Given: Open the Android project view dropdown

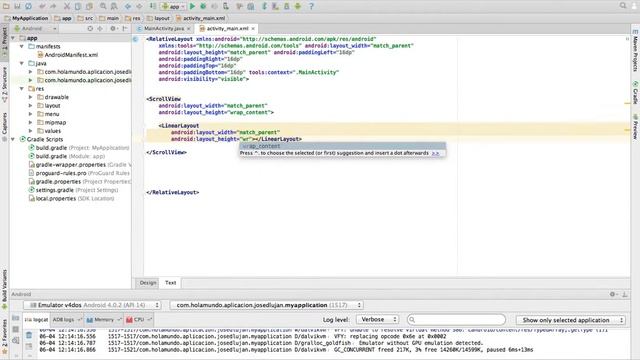Looking at the screenshot, I should (35, 29).
